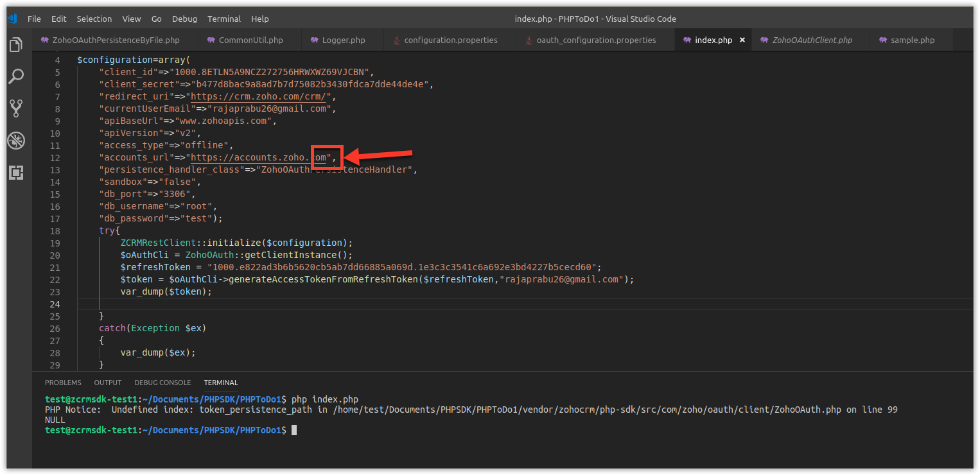Open the Debug menu in the menu bar
Image resolution: width=980 pixels, height=475 pixels.
(184, 19)
